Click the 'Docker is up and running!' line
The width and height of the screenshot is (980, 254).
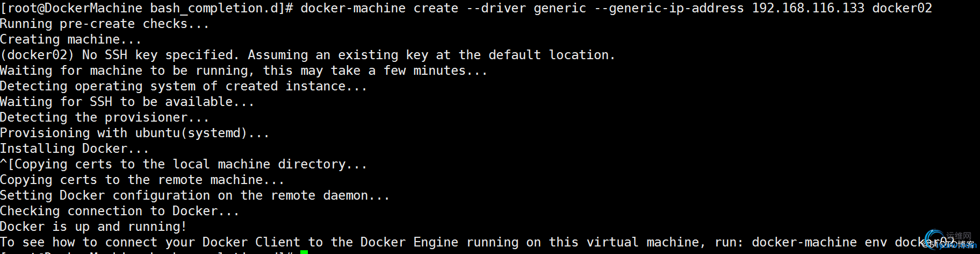pyautogui.click(x=93, y=227)
